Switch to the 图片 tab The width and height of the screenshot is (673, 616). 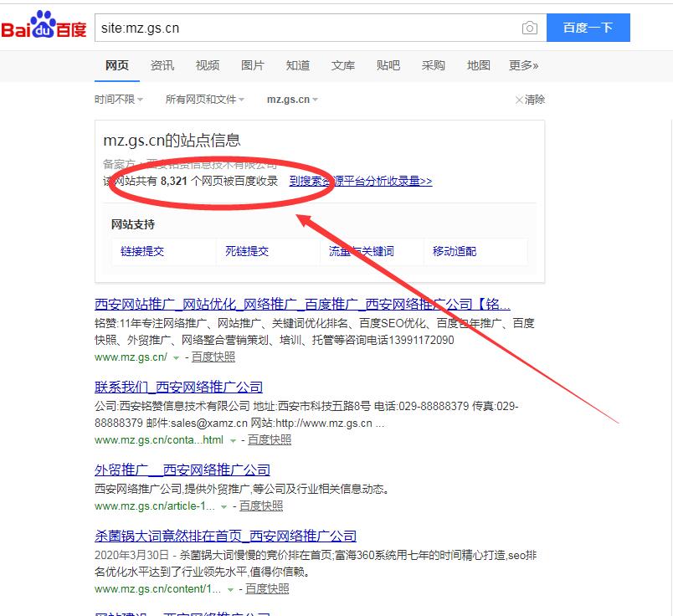[x=252, y=65]
